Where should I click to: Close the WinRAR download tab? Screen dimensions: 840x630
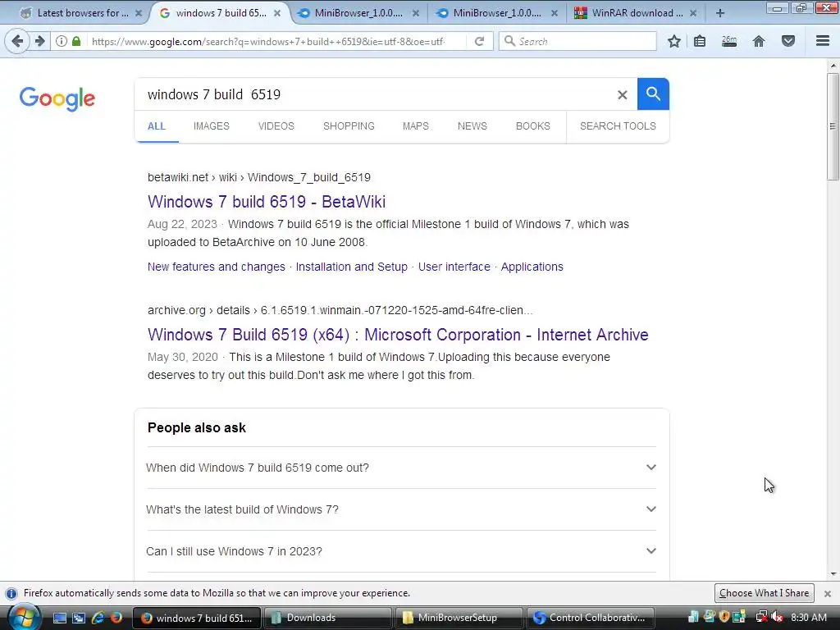pos(693,13)
